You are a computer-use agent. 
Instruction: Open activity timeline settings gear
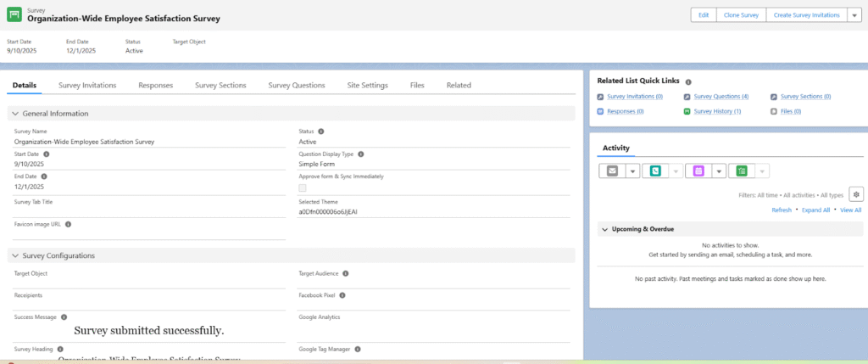tap(854, 194)
